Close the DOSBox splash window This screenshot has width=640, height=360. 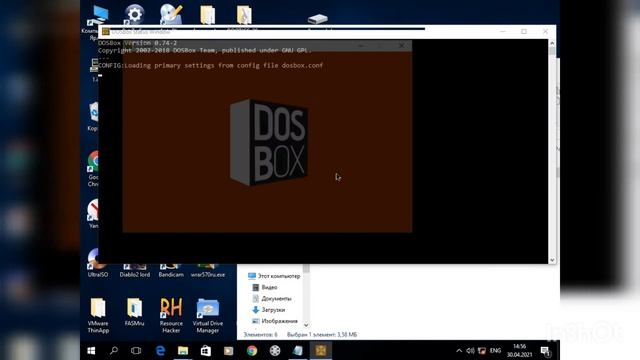click(402, 46)
